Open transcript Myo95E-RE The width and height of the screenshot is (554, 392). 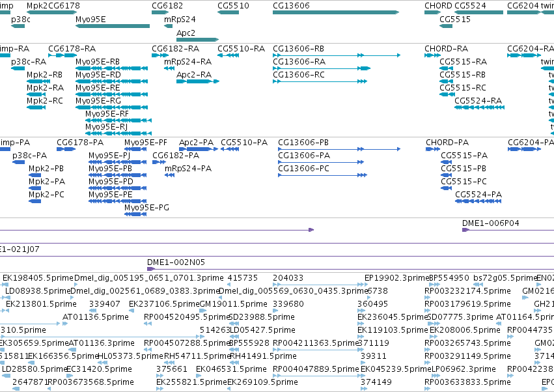point(98,88)
